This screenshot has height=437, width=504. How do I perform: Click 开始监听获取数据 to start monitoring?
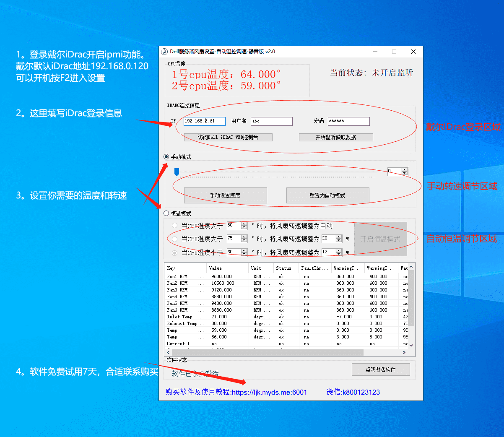click(335, 137)
